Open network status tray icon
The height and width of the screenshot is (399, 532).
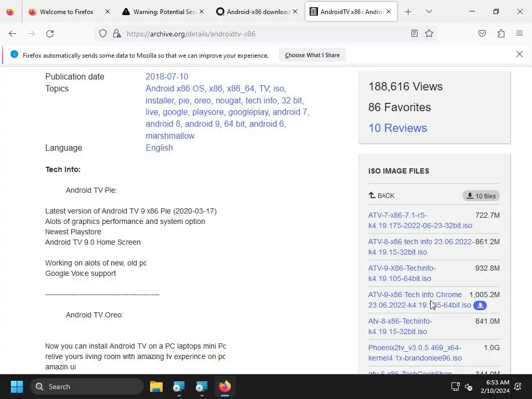point(455,387)
